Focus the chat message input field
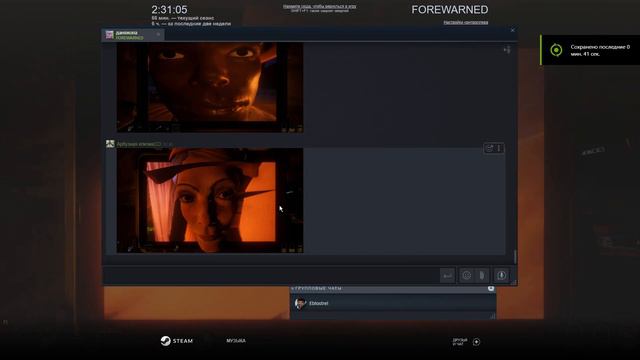This screenshot has width=640, height=360. (x=271, y=276)
